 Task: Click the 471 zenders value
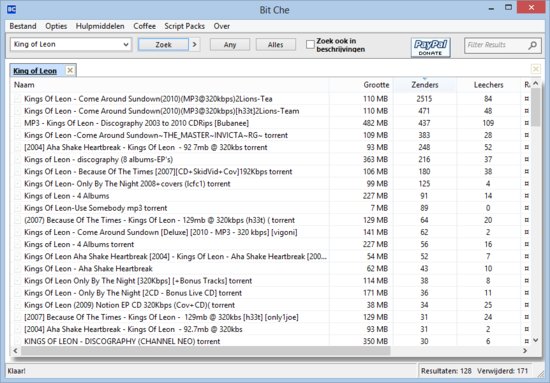coord(424,111)
